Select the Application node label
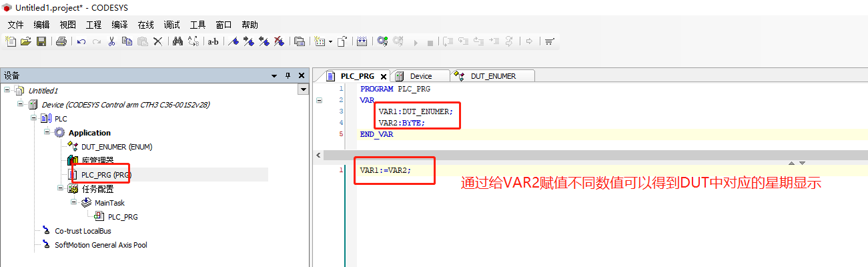Image resolution: width=868 pixels, height=267 pixels. click(x=89, y=132)
